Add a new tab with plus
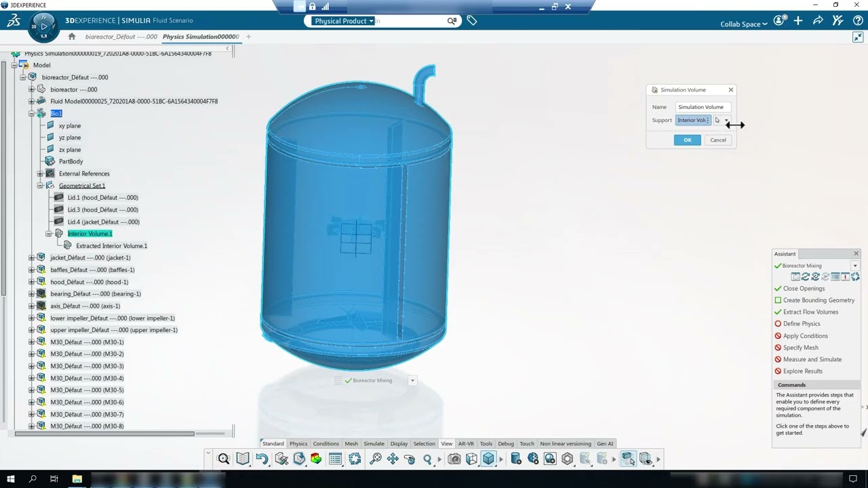 [248, 37]
